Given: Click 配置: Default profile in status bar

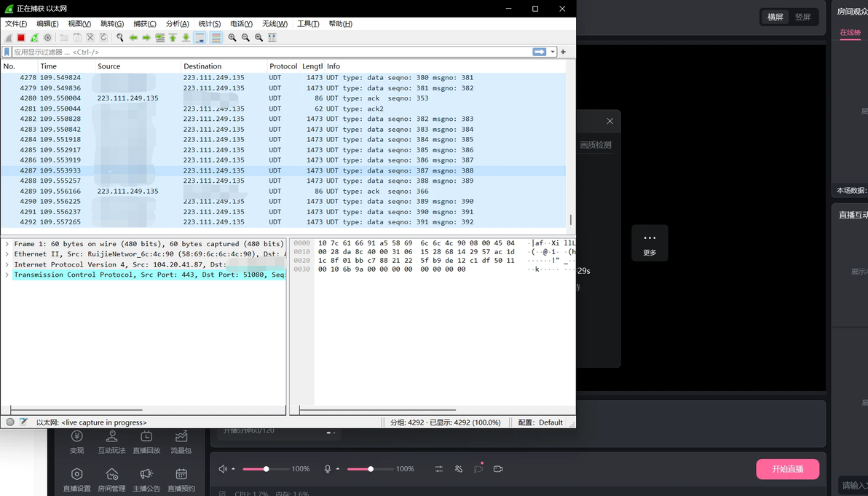Looking at the screenshot, I should [540, 422].
